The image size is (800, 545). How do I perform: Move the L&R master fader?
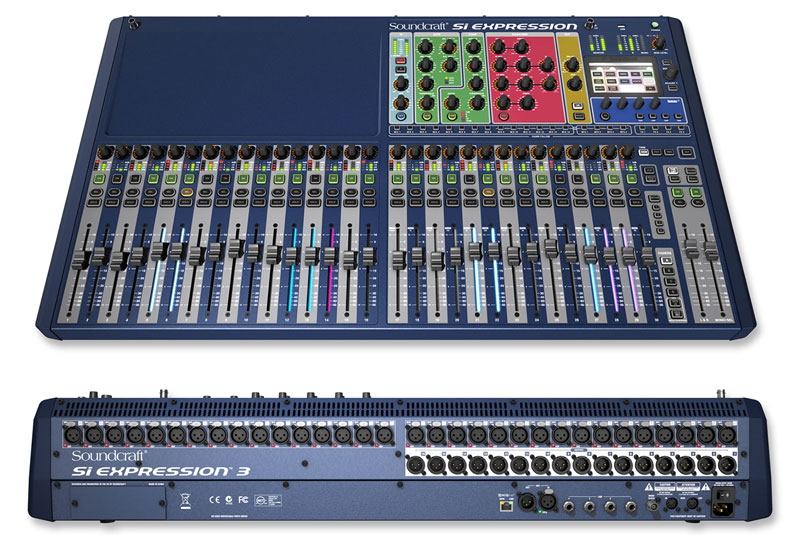pos(691,248)
